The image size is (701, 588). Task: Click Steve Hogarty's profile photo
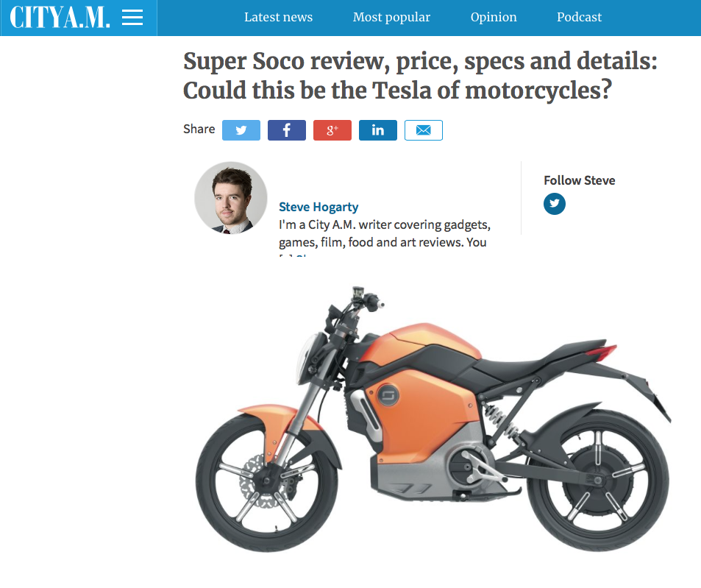point(231,198)
